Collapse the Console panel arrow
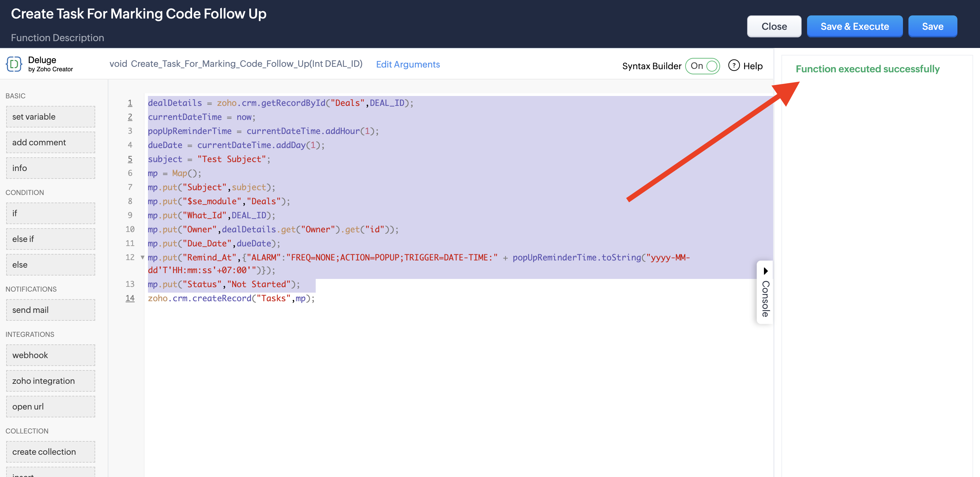 click(x=765, y=271)
